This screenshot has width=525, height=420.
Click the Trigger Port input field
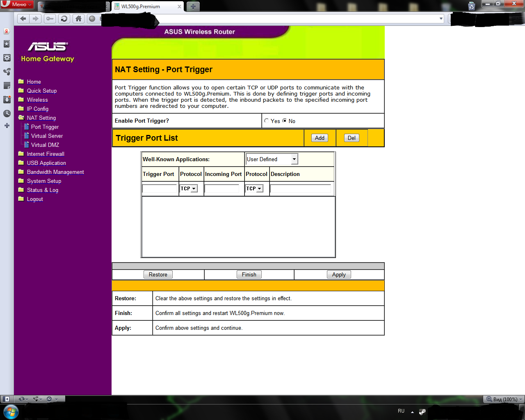coord(160,189)
